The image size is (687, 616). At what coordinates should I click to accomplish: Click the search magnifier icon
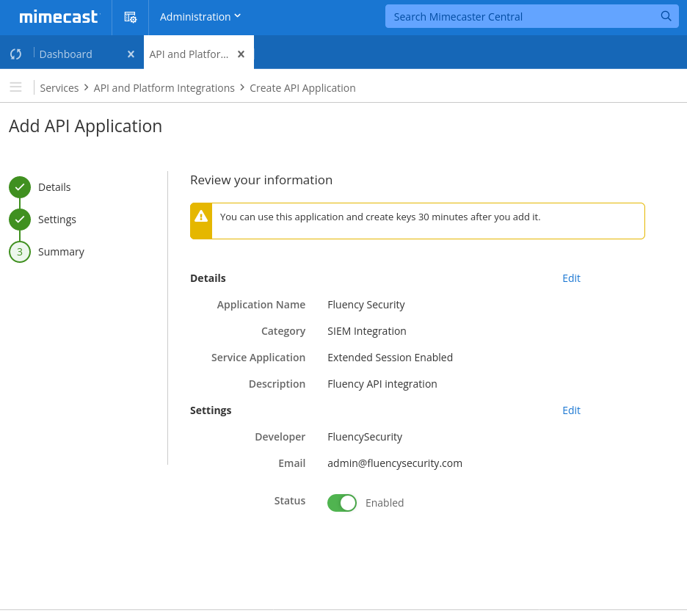pos(666,16)
